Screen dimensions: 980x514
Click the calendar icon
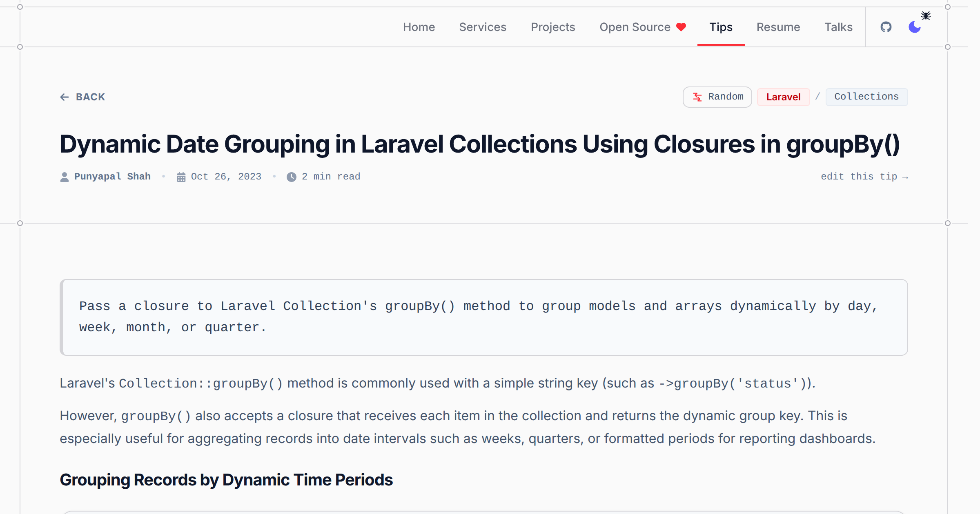point(181,177)
